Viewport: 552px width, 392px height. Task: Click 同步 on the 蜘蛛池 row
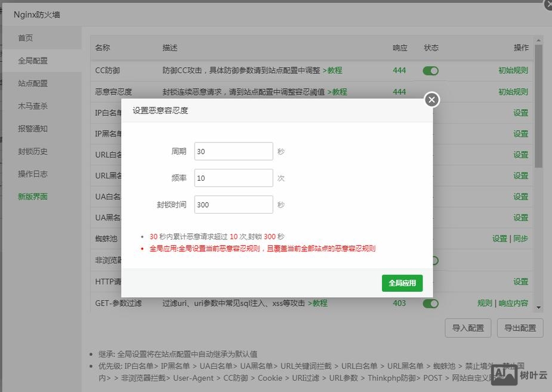point(521,238)
